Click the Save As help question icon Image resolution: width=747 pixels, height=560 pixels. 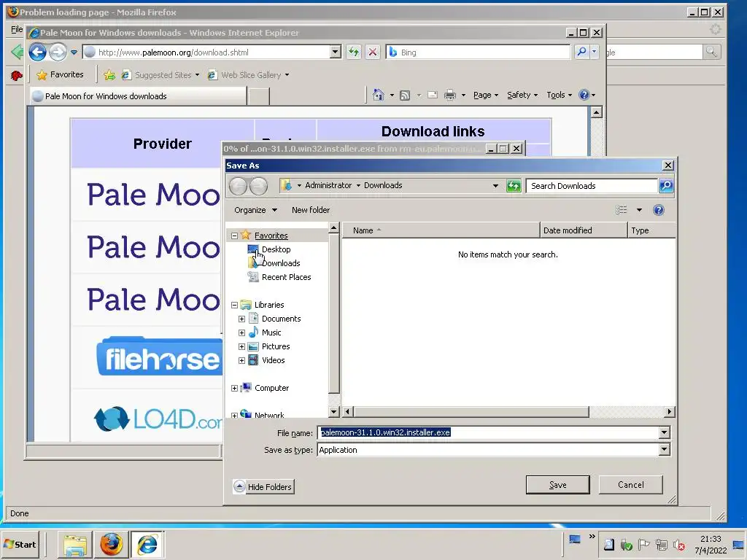coord(659,210)
